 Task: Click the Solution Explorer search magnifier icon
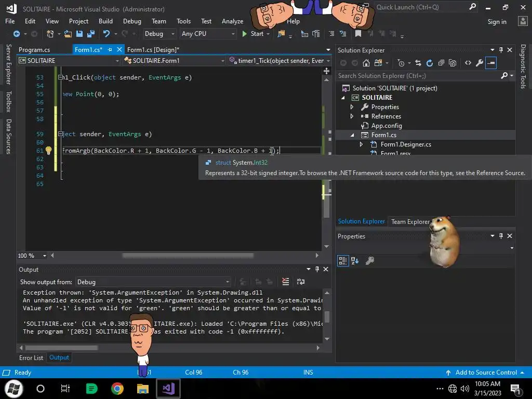coord(504,76)
